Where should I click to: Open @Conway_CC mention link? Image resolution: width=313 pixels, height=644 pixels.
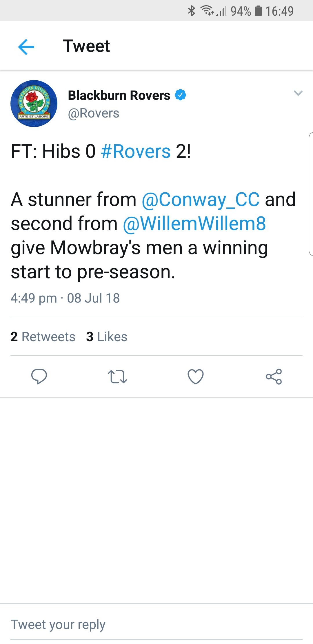(x=201, y=200)
